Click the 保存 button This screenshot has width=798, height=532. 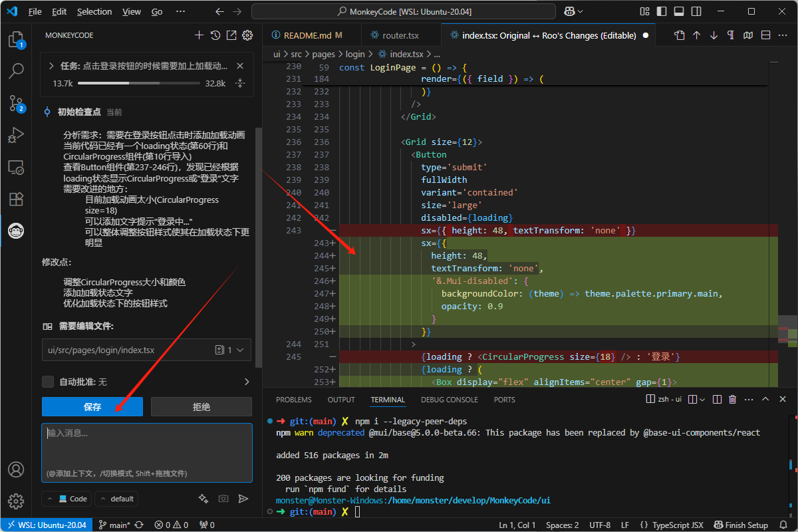click(x=92, y=407)
